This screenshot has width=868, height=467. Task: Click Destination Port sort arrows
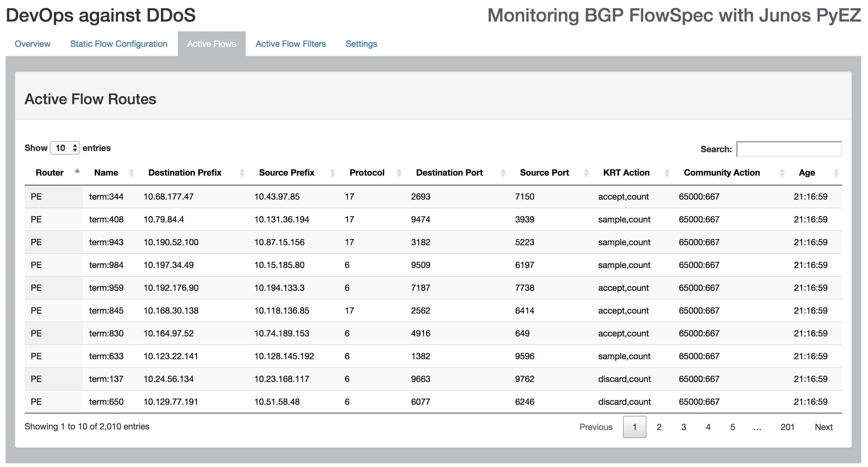[503, 173]
